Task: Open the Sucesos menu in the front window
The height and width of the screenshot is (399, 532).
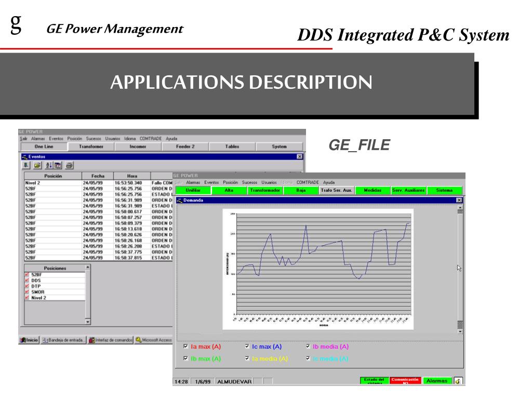Action: [x=249, y=182]
